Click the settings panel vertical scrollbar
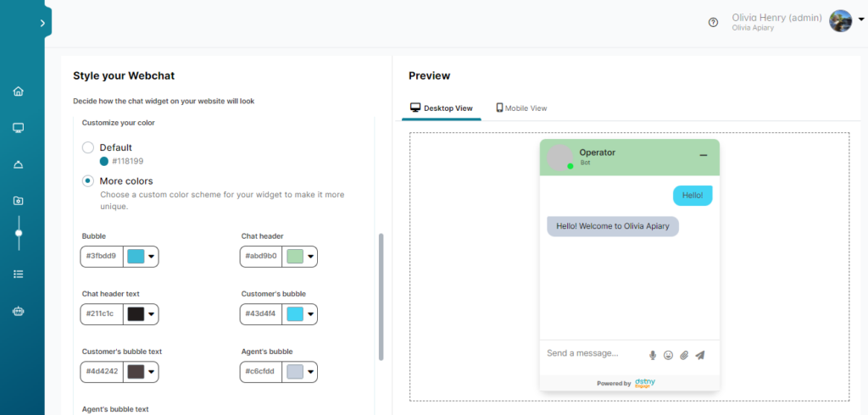Viewport: 868px width, 415px height. 381,296
